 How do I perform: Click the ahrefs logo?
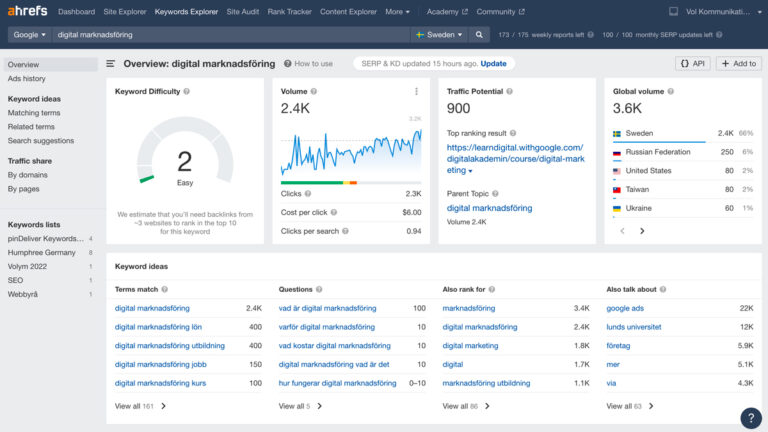click(x=27, y=11)
